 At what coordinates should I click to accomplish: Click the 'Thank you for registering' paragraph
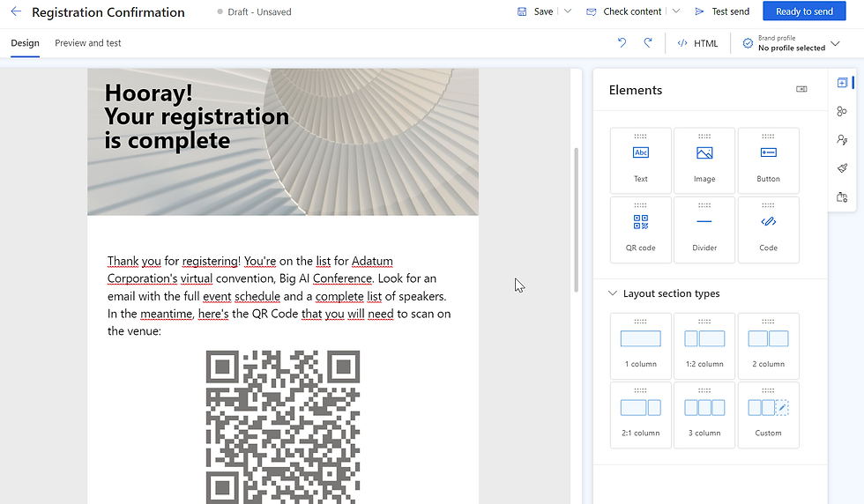tap(279, 296)
